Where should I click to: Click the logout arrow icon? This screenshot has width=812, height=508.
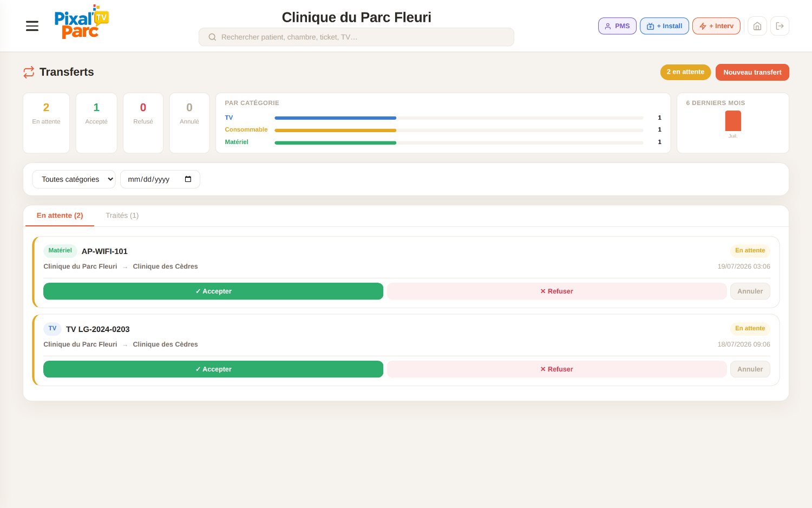pyautogui.click(x=780, y=26)
